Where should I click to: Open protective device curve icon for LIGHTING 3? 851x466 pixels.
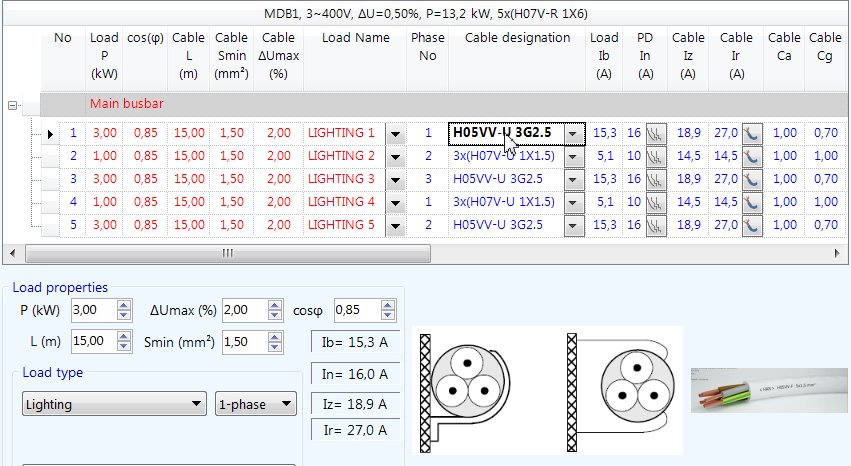coord(656,180)
